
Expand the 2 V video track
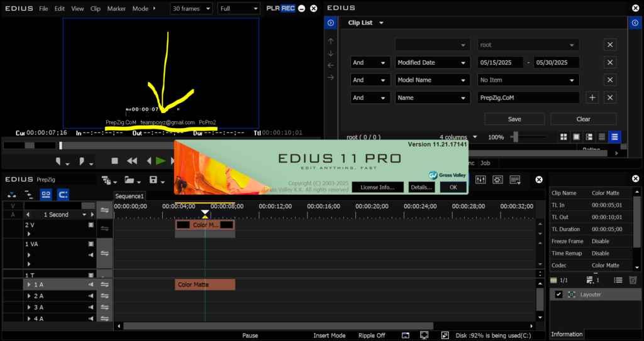(x=29, y=234)
